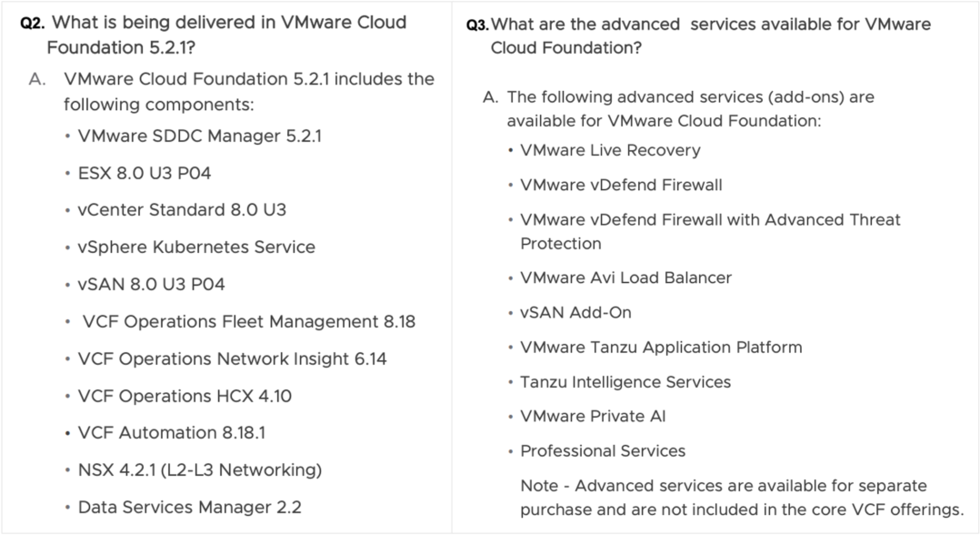980x535 pixels.
Task: Click vCenter Standard 8.0 U3 entry
Action: (182, 210)
